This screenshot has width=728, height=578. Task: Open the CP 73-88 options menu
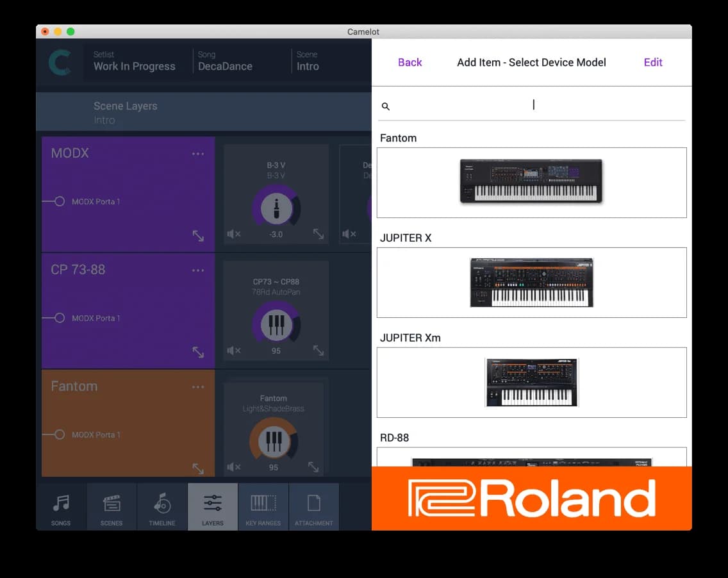(x=198, y=270)
